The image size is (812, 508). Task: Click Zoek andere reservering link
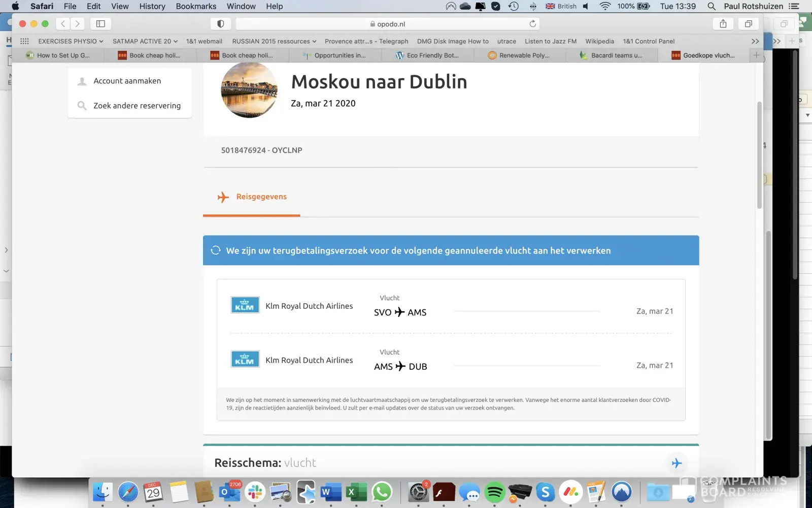137,106
